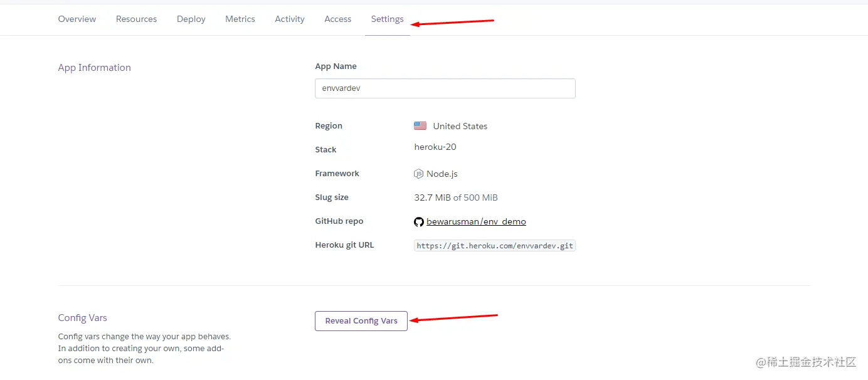View the Activity tab
Viewport: 868px width, 380px height.
coord(290,19)
